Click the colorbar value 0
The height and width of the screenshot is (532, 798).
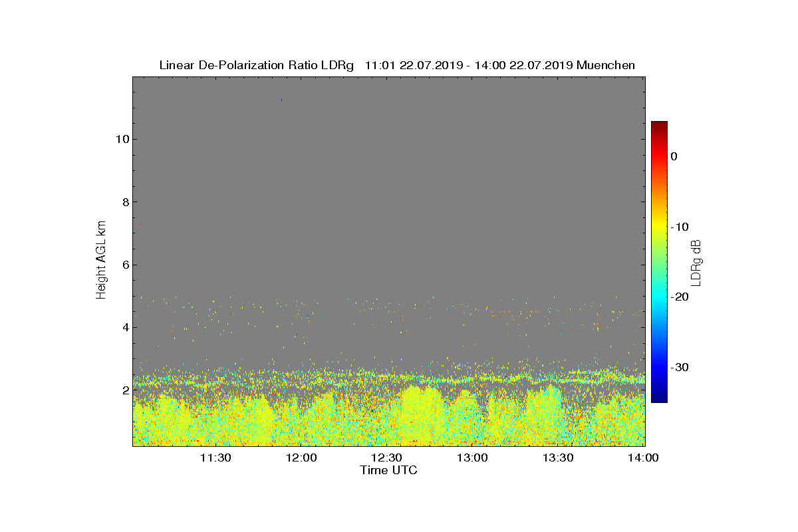pyautogui.click(x=674, y=156)
